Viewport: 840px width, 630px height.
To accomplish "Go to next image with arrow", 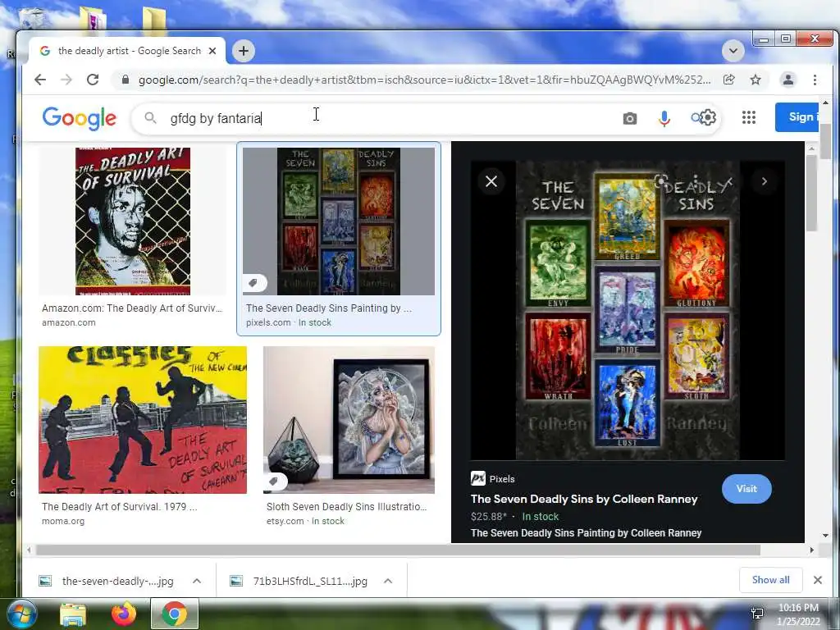I will click(x=765, y=181).
